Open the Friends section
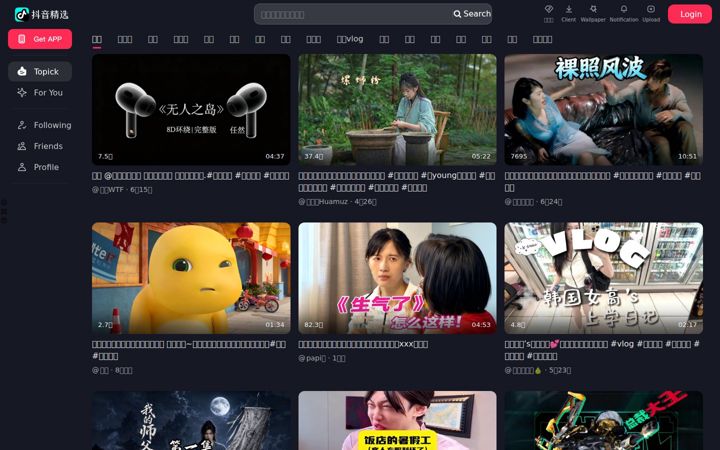This screenshot has height=450, width=720. pos(40,146)
